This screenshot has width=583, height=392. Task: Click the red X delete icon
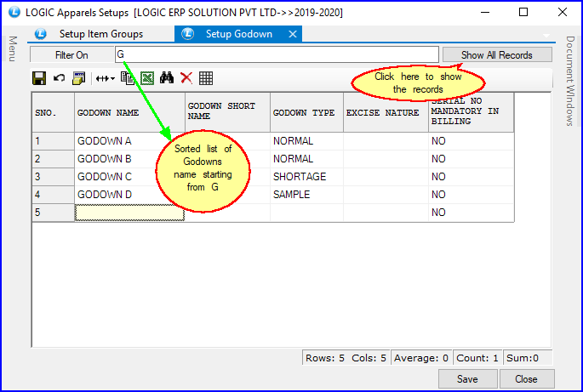186,78
